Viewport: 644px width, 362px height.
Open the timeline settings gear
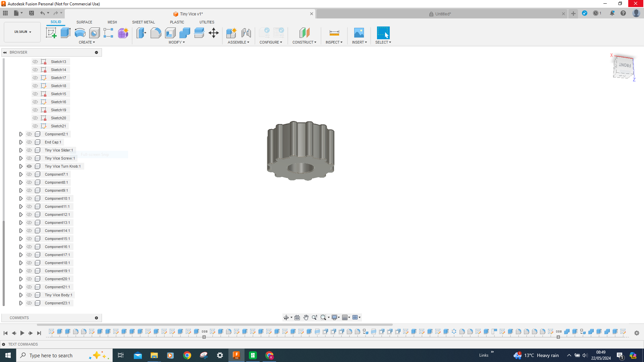coord(637,333)
